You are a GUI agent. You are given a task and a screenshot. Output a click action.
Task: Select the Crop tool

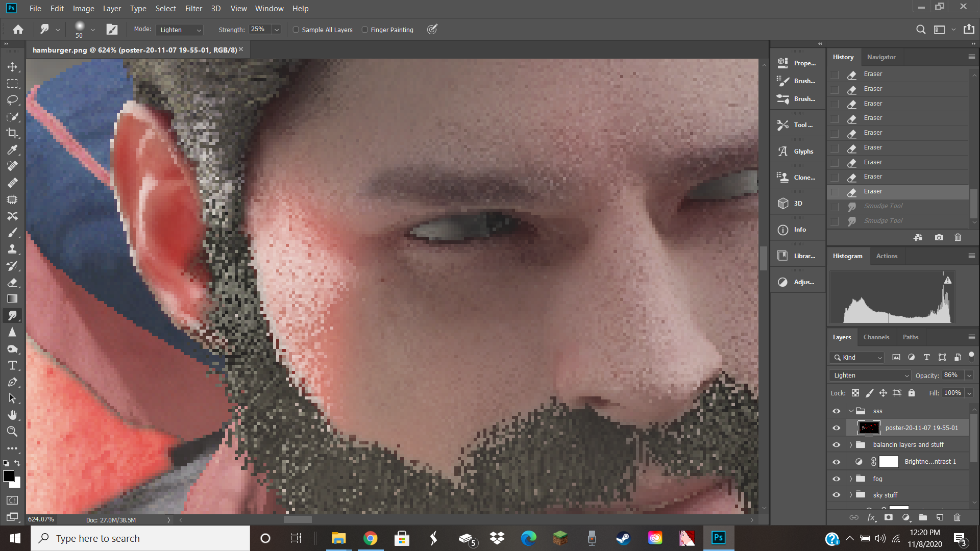[12, 133]
